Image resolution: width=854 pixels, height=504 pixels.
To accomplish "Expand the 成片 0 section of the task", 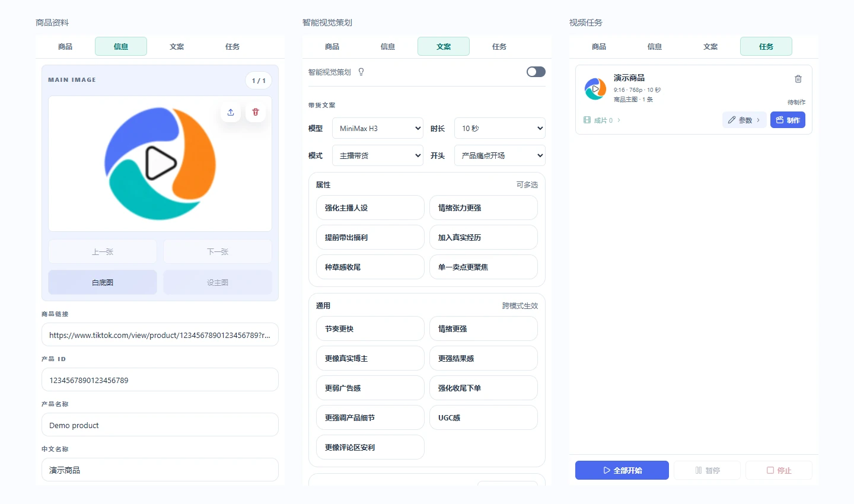I will click(603, 120).
